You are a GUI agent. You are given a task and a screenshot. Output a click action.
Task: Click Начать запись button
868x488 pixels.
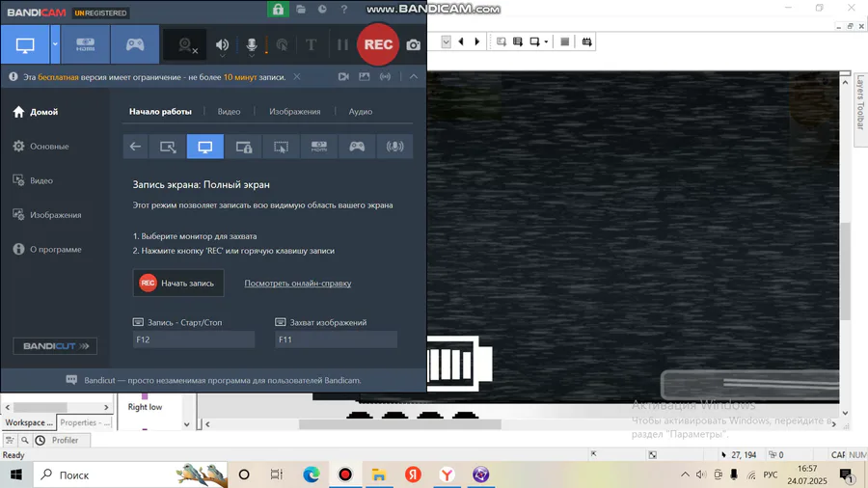[178, 283]
